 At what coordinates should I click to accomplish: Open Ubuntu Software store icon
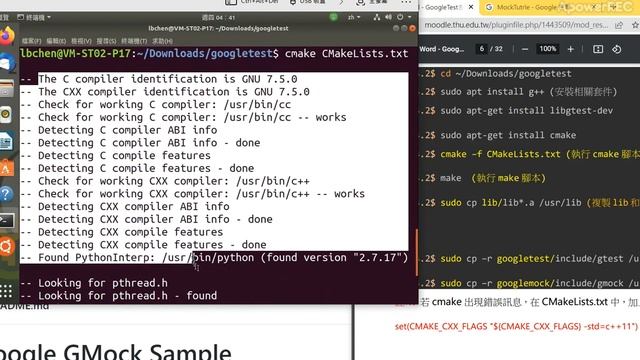7,168
